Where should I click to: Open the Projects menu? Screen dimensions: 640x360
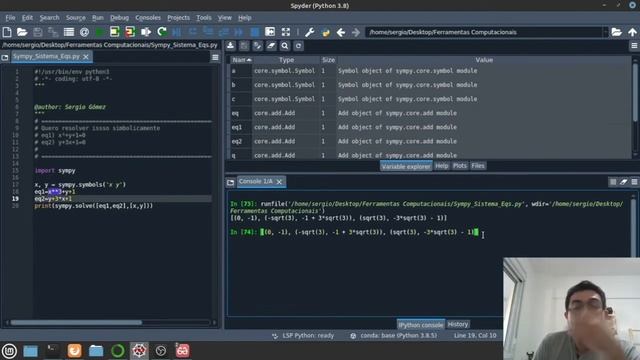tap(178, 18)
